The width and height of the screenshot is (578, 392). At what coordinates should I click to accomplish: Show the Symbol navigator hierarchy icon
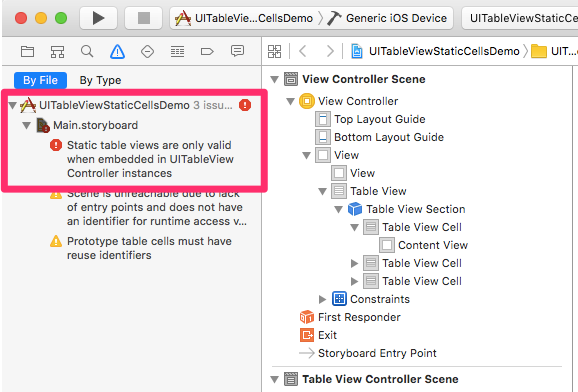point(57,51)
